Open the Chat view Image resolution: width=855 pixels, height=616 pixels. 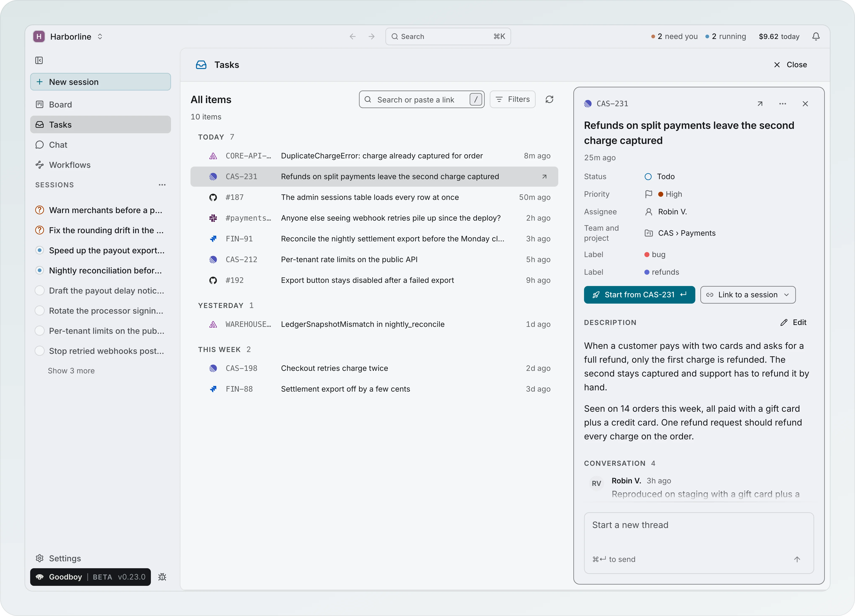[100, 145]
